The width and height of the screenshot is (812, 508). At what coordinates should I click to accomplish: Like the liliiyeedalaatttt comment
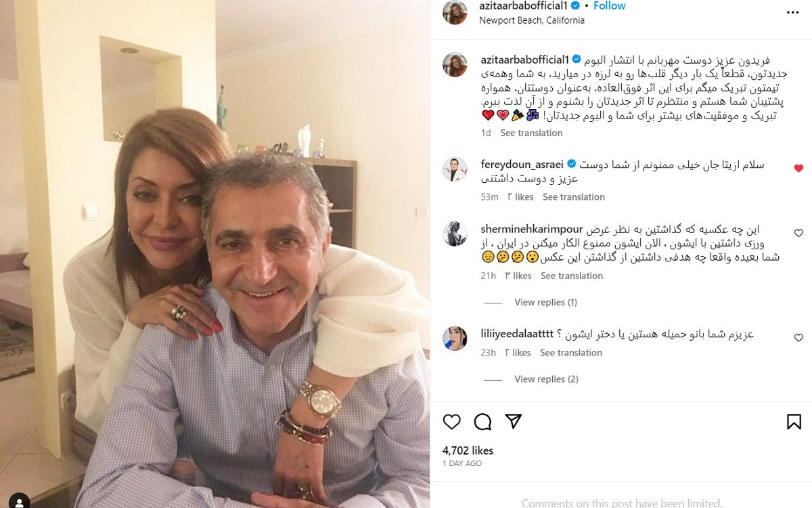[x=798, y=337]
